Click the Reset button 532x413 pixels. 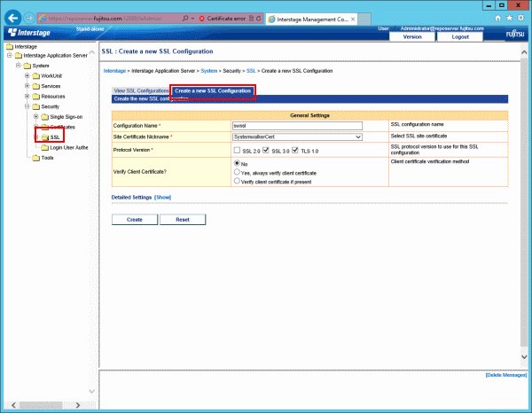click(183, 220)
